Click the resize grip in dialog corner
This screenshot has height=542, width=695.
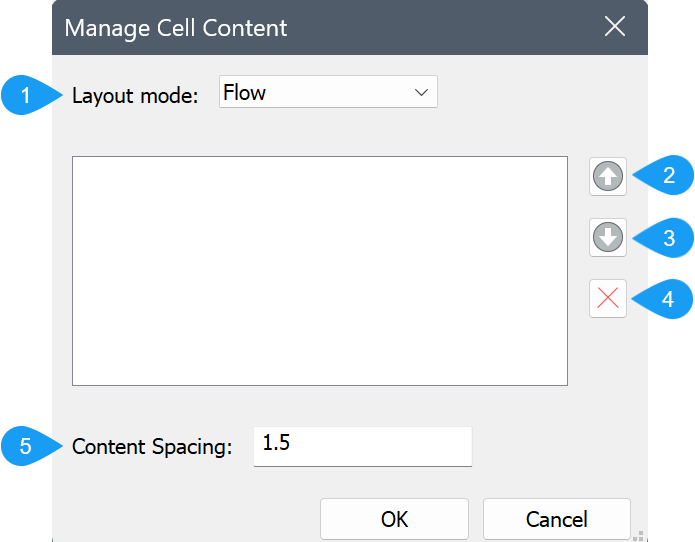tap(637, 534)
